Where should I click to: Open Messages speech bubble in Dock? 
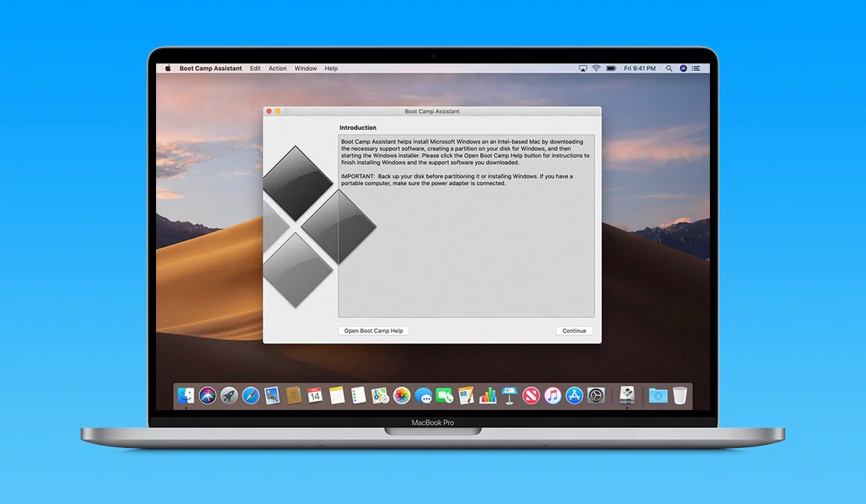pos(423,396)
